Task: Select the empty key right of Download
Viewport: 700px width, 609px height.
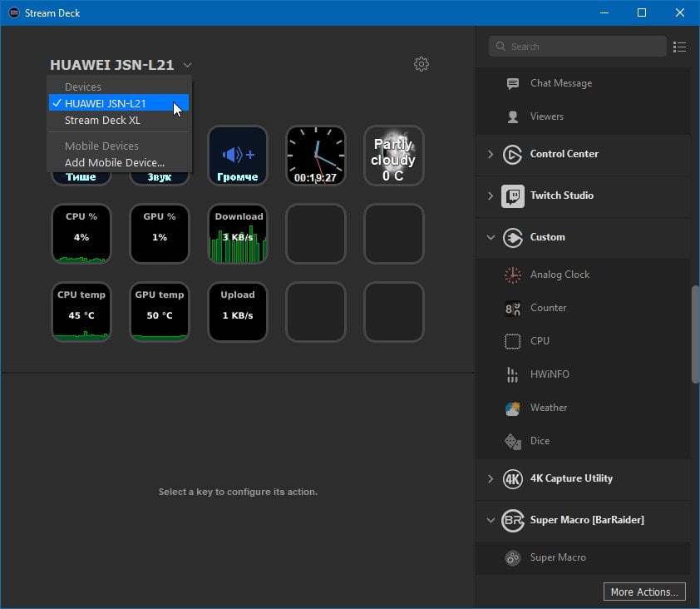Action: (316, 234)
